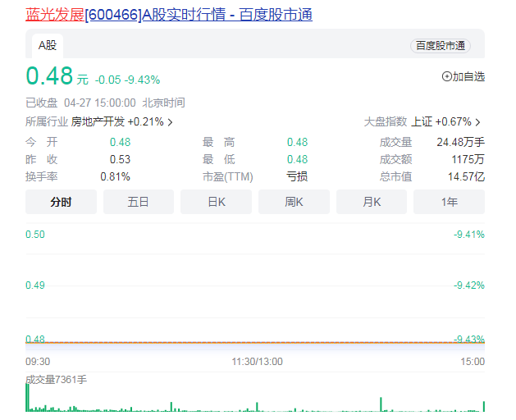The height and width of the screenshot is (420, 516).
Task: Show the 日K candlestick chart
Action: pyautogui.click(x=216, y=202)
